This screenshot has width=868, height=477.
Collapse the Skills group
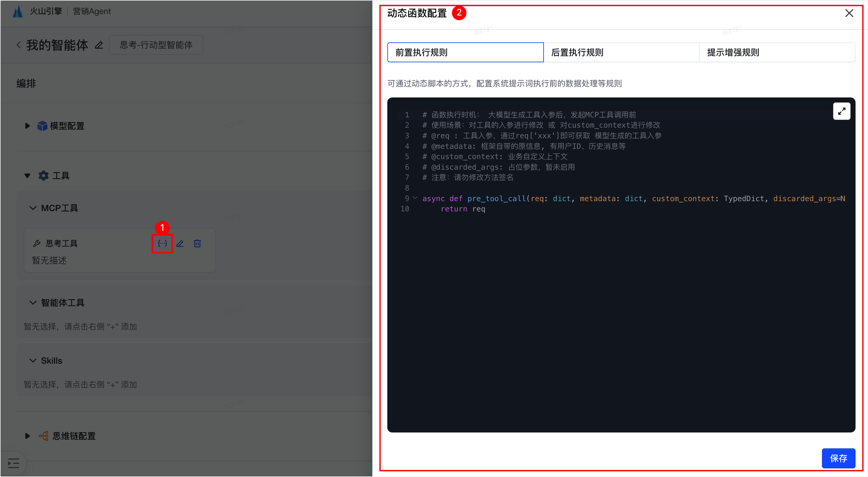point(33,361)
